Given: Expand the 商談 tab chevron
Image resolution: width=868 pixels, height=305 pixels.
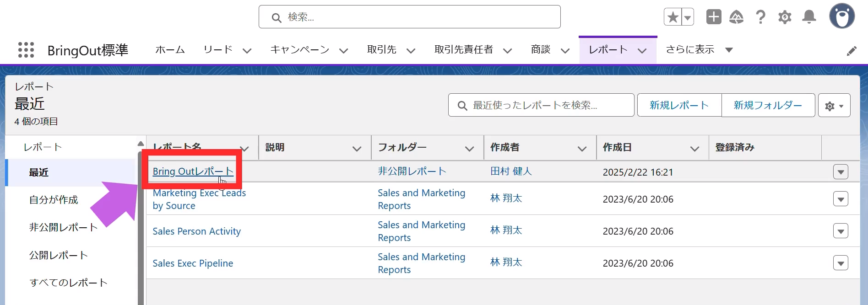Looking at the screenshot, I should (565, 51).
